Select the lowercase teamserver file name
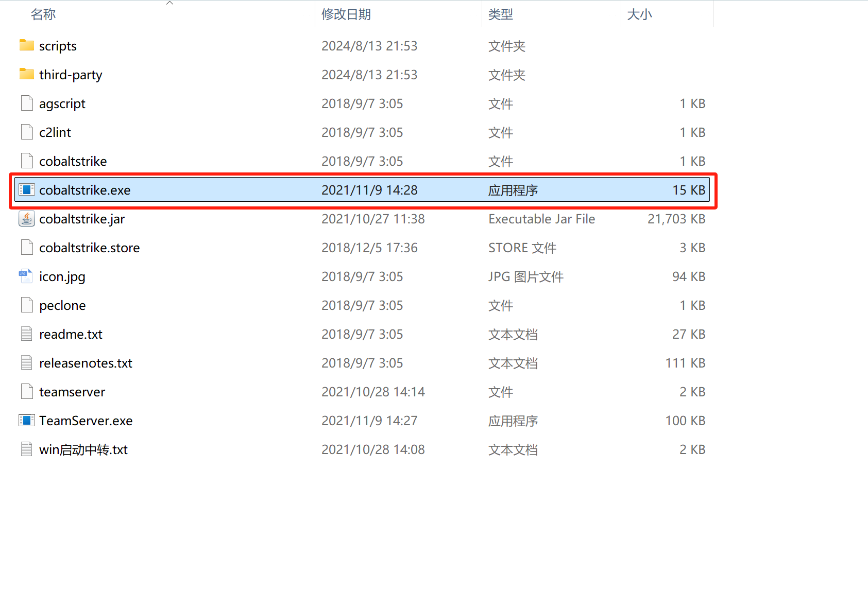The image size is (868, 610). point(72,392)
